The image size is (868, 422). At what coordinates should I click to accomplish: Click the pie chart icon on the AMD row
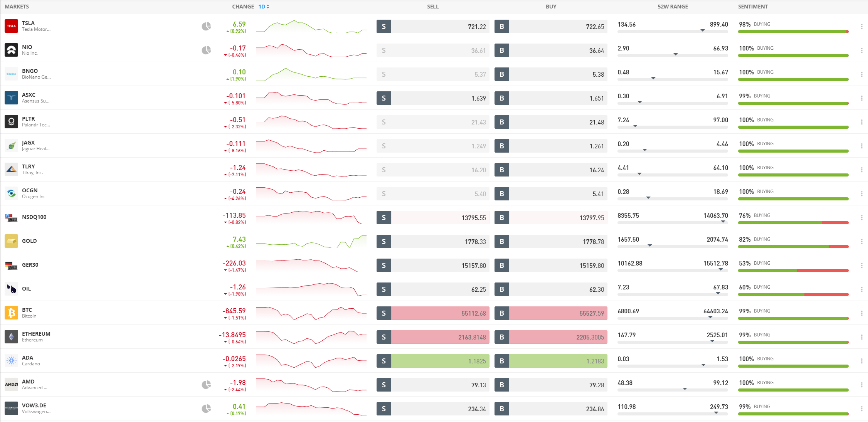click(207, 384)
